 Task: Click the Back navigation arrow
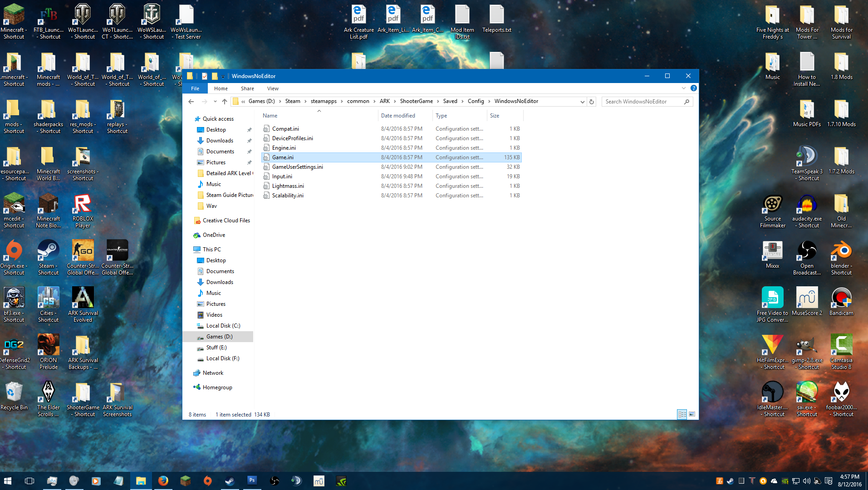[x=191, y=102]
